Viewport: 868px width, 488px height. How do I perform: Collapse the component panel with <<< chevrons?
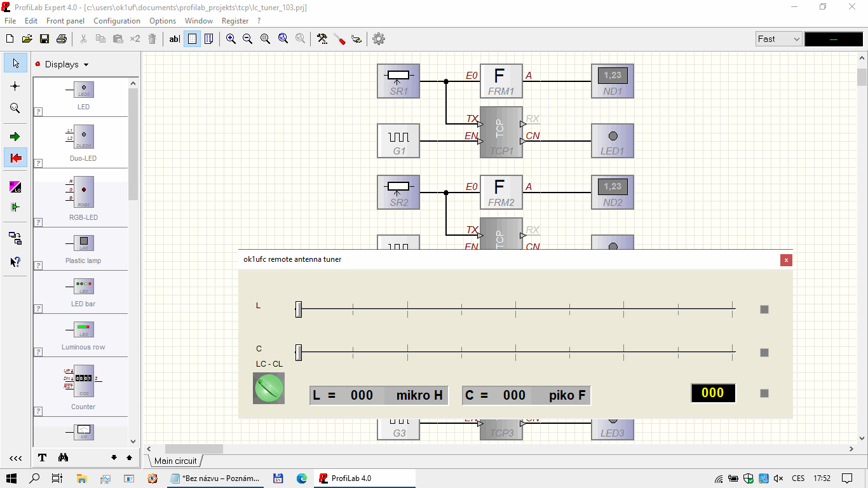(x=15, y=458)
